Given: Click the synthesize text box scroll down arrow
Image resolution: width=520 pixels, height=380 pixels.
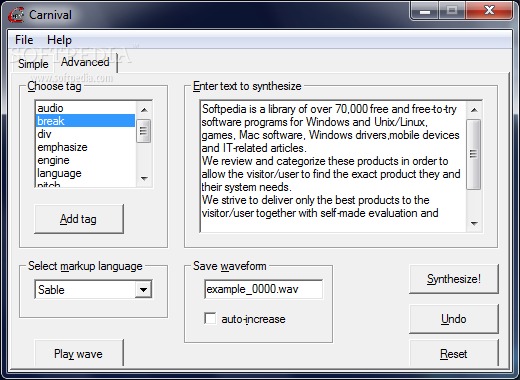Looking at the screenshot, I should pos(474,223).
